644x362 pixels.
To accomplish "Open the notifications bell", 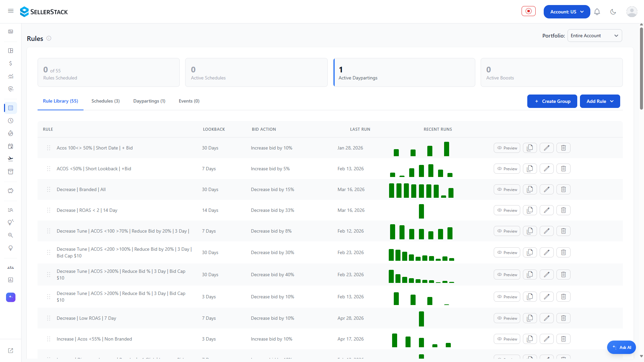I will point(597,12).
